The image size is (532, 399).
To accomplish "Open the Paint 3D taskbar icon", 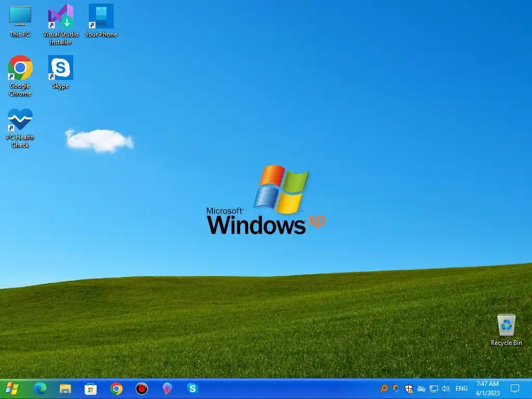I will pyautogui.click(x=167, y=389).
